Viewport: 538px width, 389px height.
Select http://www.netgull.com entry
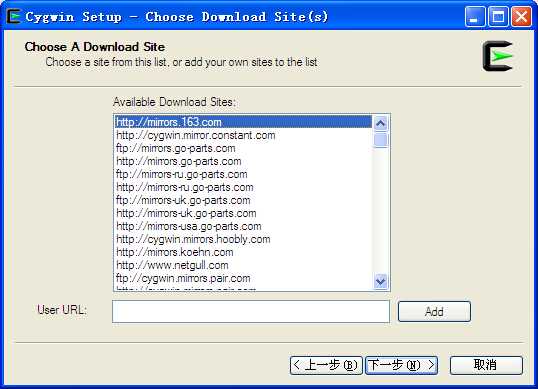click(x=243, y=265)
